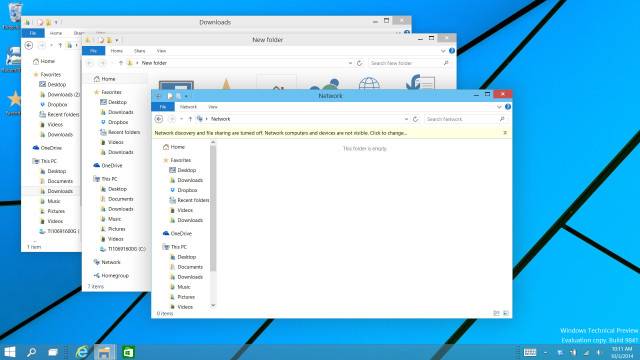Select Home in Network window sidebar

(174, 147)
